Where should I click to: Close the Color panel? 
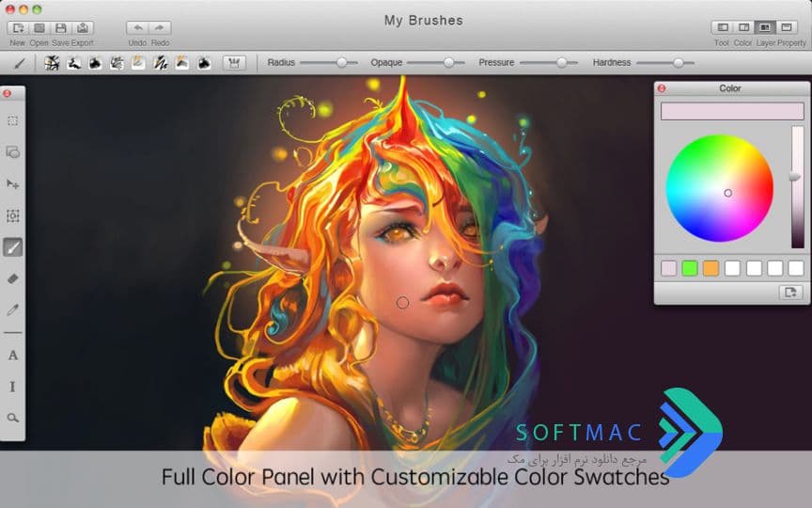(x=662, y=88)
